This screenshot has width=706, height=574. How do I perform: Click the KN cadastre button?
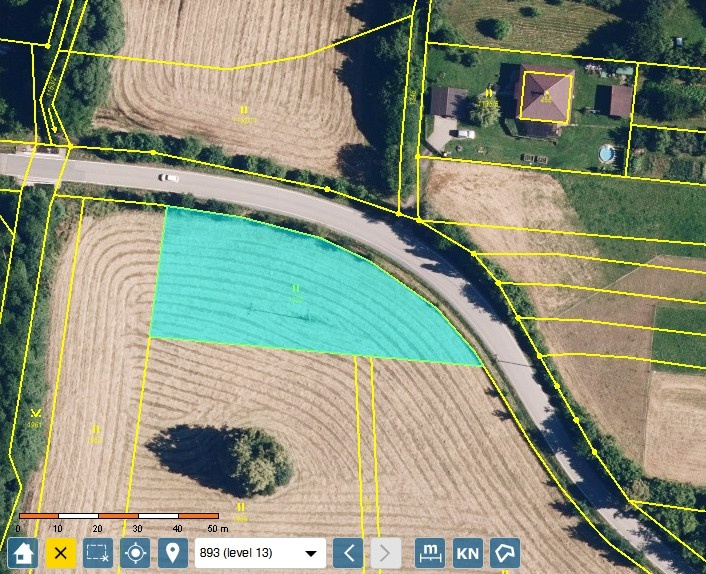(467, 552)
